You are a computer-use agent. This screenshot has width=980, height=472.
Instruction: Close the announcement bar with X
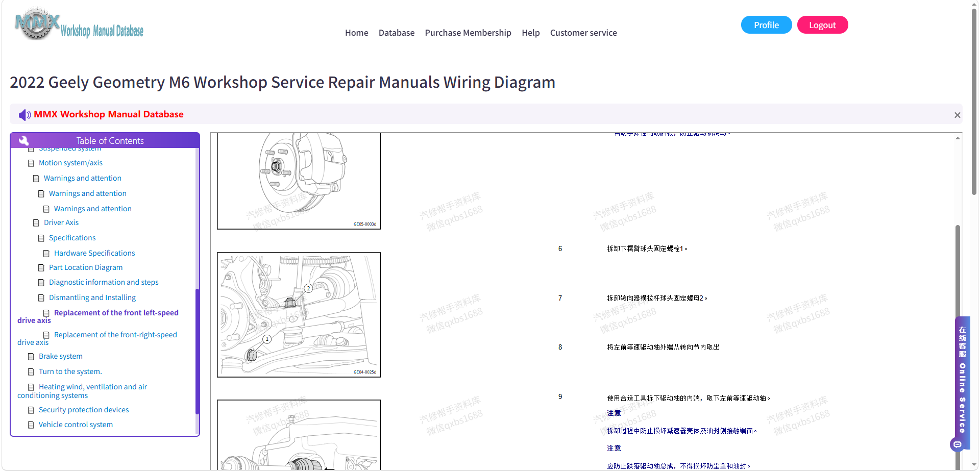coord(958,115)
